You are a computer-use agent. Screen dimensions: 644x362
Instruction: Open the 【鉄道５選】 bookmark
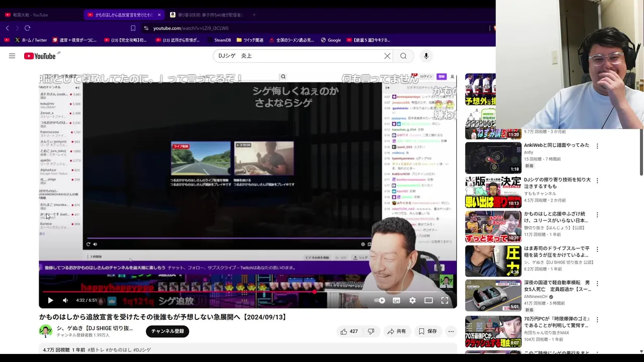[367, 40]
